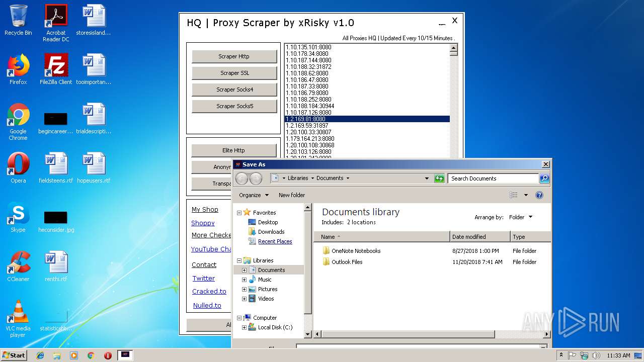Click proxy list scrollbar up arrow
The width and height of the screenshot is (644, 362).
[454, 48]
